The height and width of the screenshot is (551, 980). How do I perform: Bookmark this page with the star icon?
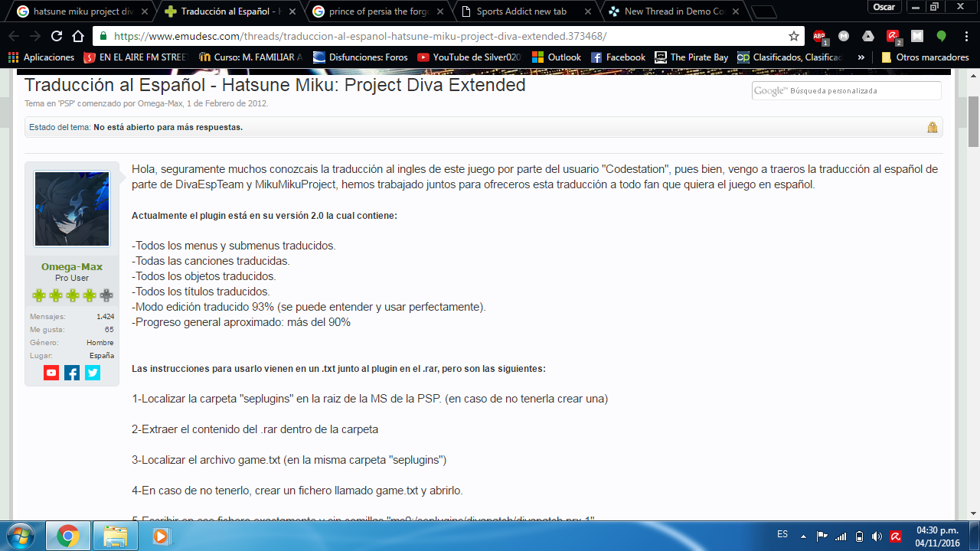794,36
